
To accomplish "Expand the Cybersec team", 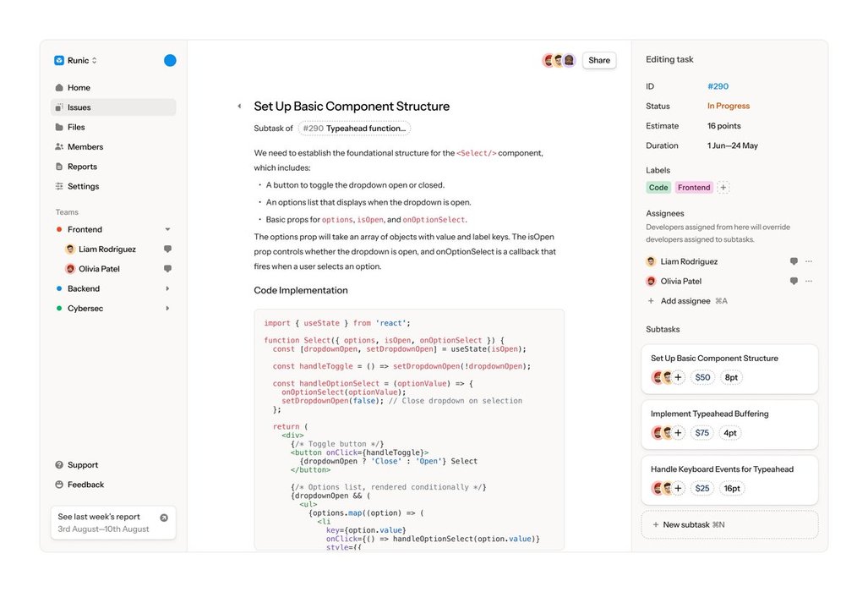I will click(167, 309).
